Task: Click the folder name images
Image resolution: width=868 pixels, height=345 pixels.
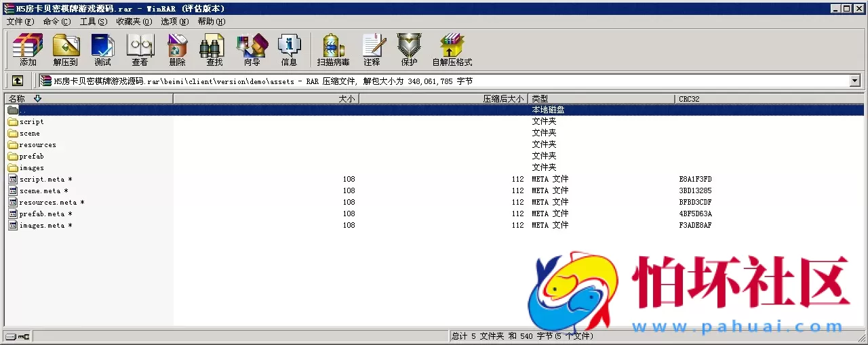Action: pyautogui.click(x=32, y=168)
